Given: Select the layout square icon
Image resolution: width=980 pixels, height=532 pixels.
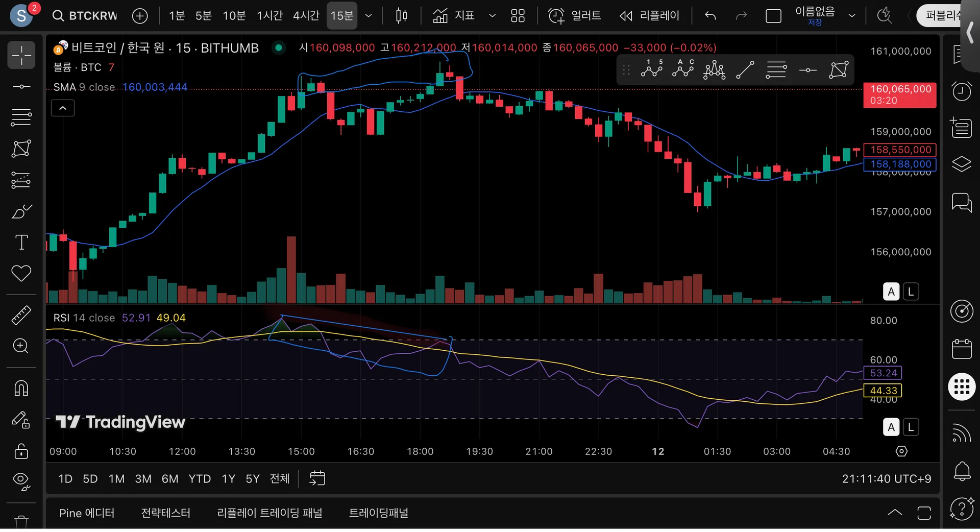Looking at the screenshot, I should (x=773, y=16).
